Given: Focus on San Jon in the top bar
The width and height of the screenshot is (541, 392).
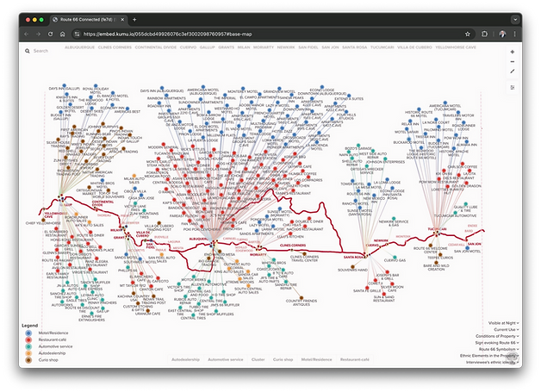Looking at the screenshot, I should click(330, 47).
